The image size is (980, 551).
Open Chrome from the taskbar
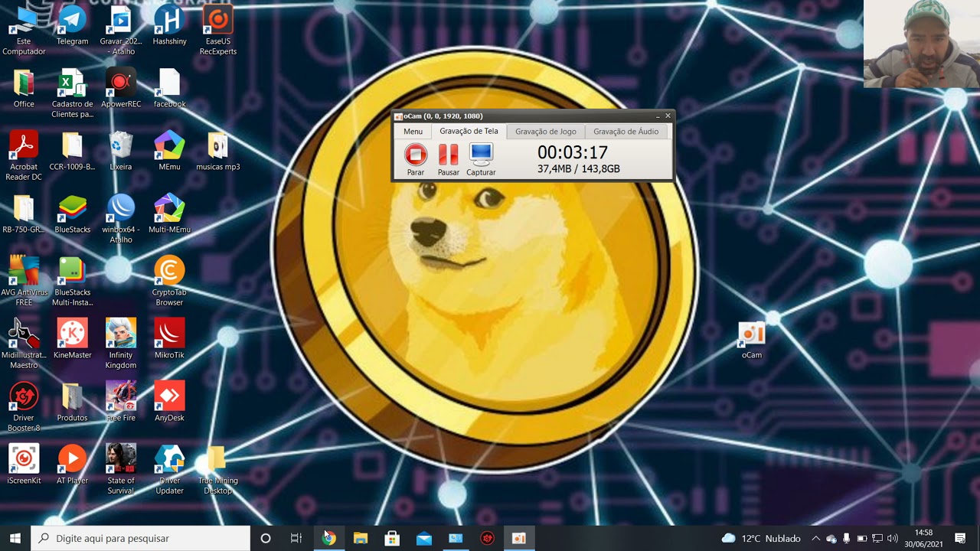pyautogui.click(x=328, y=538)
